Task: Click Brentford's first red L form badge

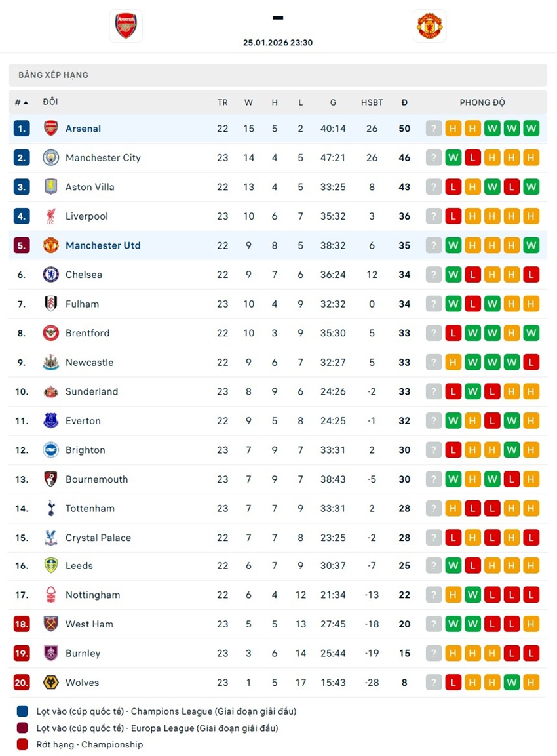Action: click(453, 333)
